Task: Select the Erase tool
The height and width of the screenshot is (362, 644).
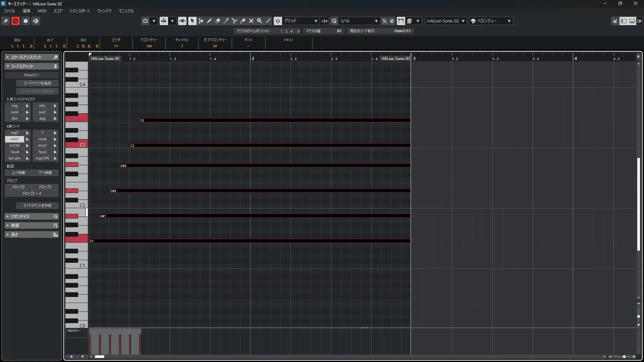Action: [x=218, y=21]
